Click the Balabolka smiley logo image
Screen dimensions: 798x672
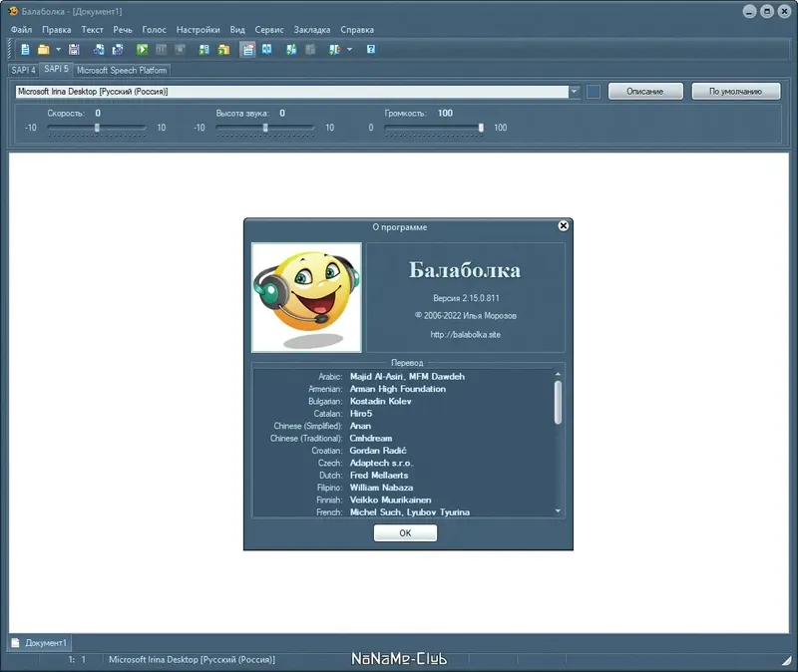(x=306, y=297)
